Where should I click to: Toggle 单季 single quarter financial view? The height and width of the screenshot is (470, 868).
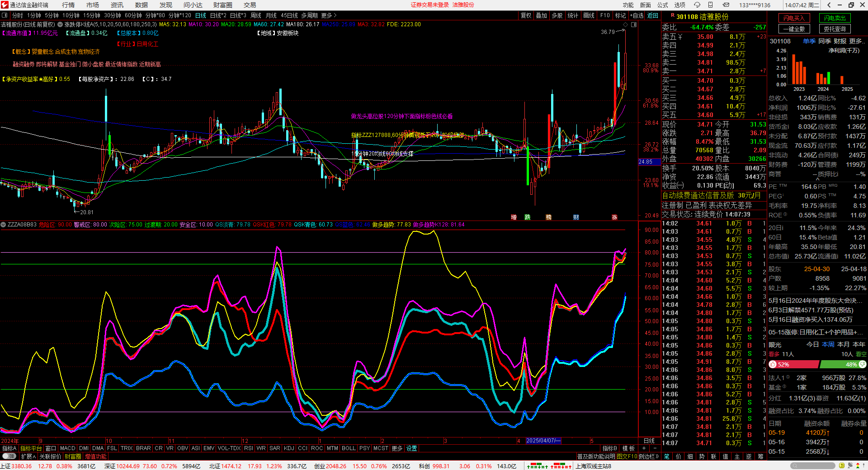(809, 41)
